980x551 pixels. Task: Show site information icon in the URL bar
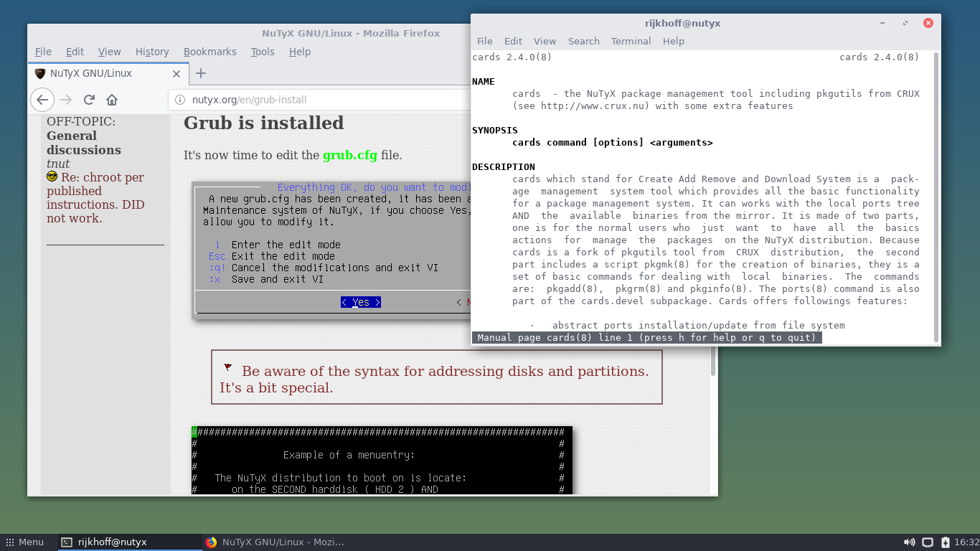(180, 100)
